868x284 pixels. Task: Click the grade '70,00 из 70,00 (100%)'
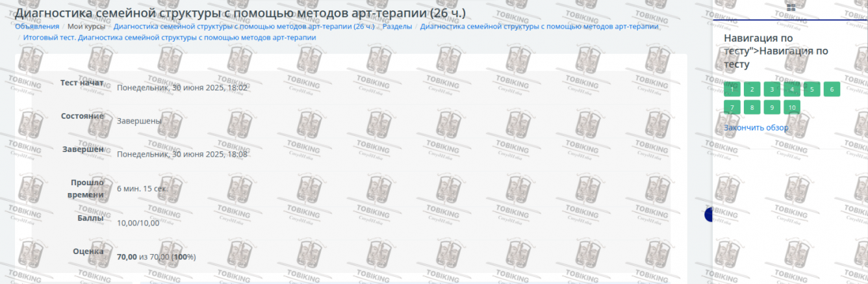point(157,257)
